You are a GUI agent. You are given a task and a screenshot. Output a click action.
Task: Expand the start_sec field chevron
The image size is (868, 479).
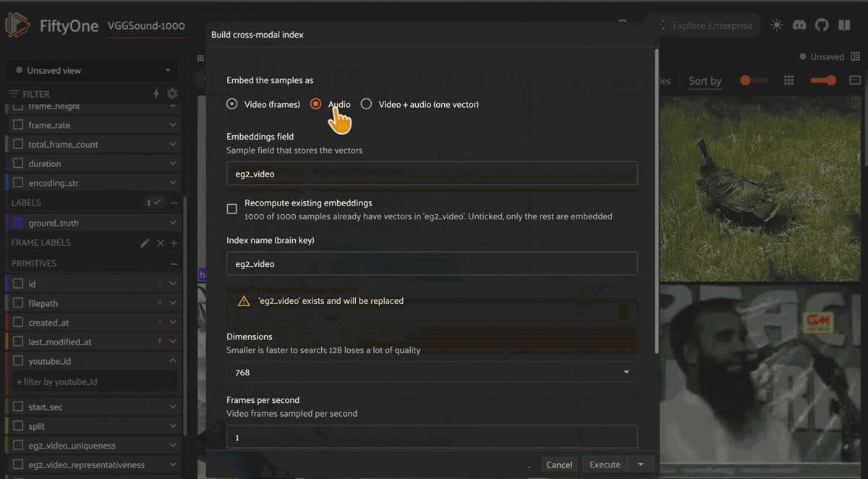173,407
